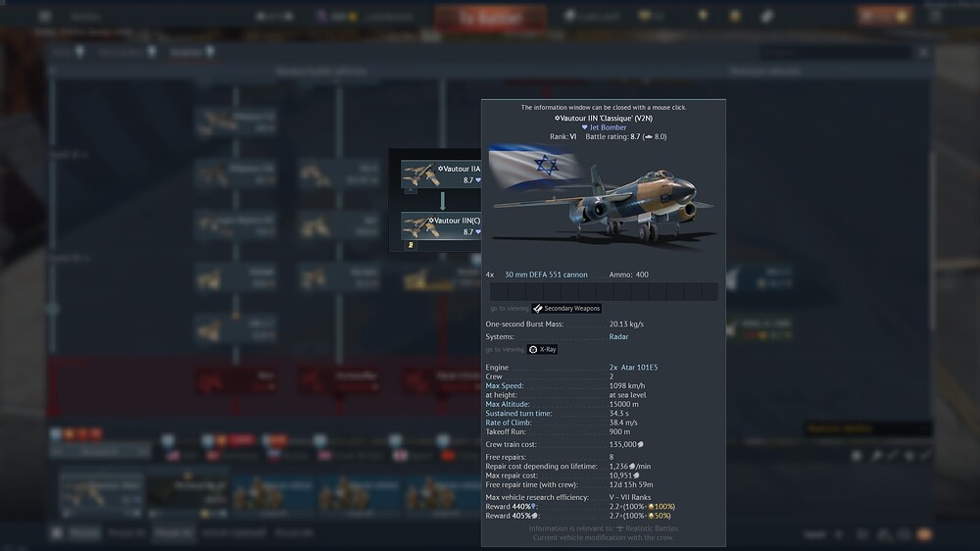The width and height of the screenshot is (980, 551).
Task: Click the Radar systems link
Action: coord(618,336)
